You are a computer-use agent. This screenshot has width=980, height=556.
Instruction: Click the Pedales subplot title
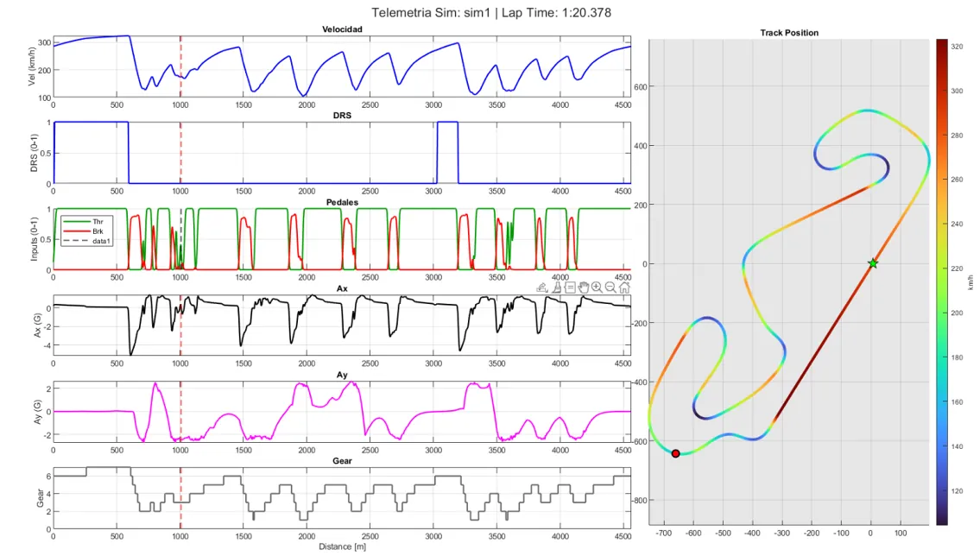pos(342,202)
